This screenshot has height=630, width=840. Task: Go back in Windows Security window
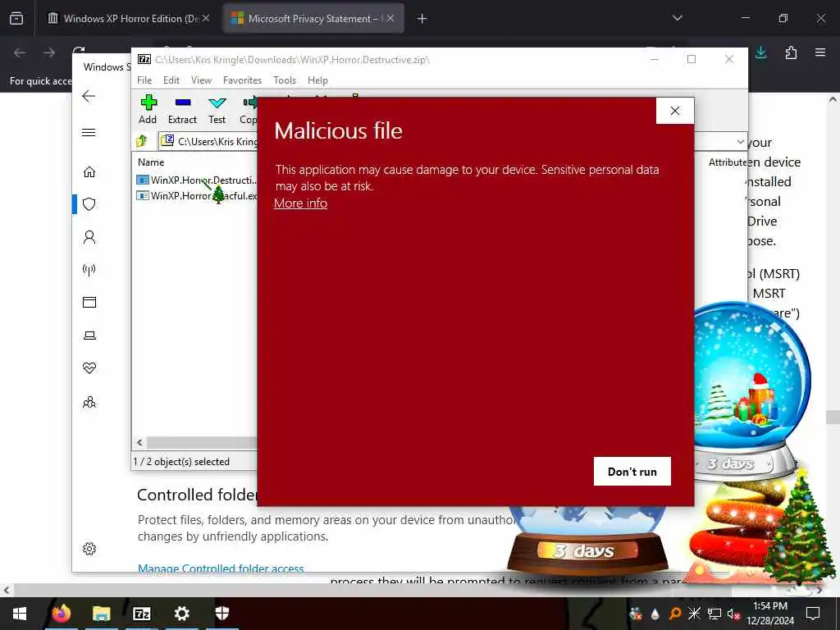click(x=89, y=96)
